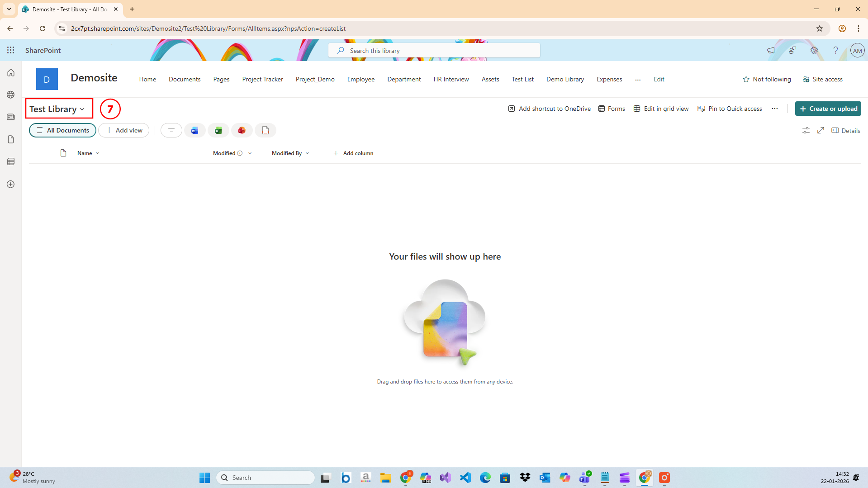Image resolution: width=868 pixels, height=488 pixels.
Task: Click the megaphone icon in SharePoint header
Action: tap(771, 50)
